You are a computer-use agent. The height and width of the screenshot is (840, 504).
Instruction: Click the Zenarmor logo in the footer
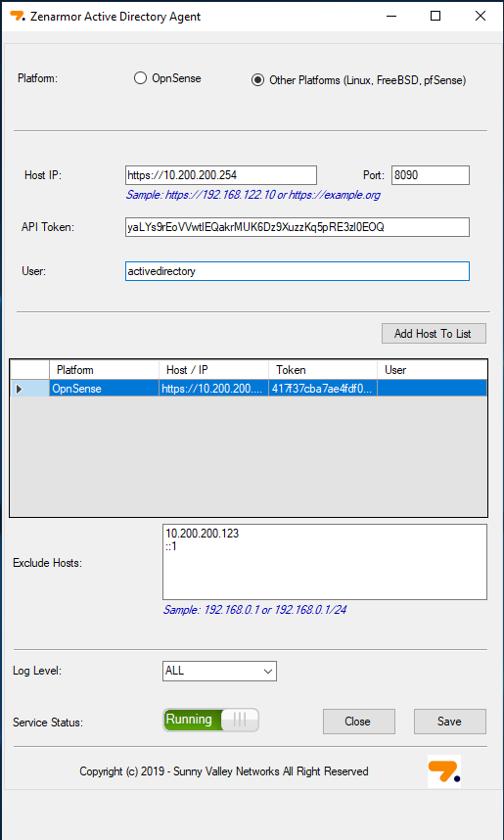(444, 771)
